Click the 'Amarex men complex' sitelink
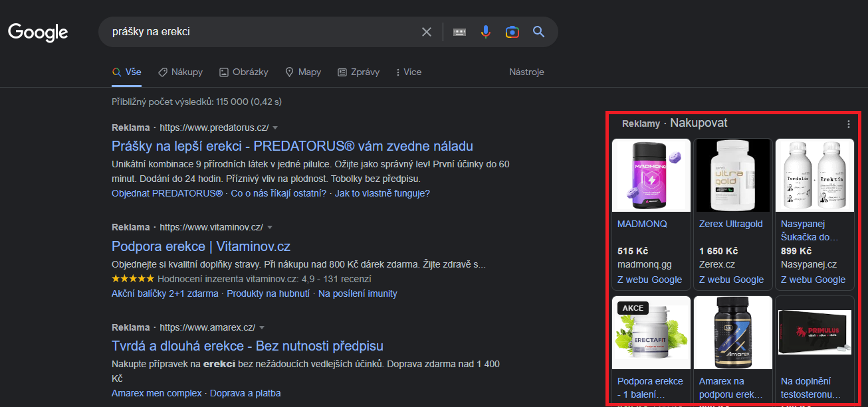Image resolution: width=868 pixels, height=407 pixels. tap(157, 393)
